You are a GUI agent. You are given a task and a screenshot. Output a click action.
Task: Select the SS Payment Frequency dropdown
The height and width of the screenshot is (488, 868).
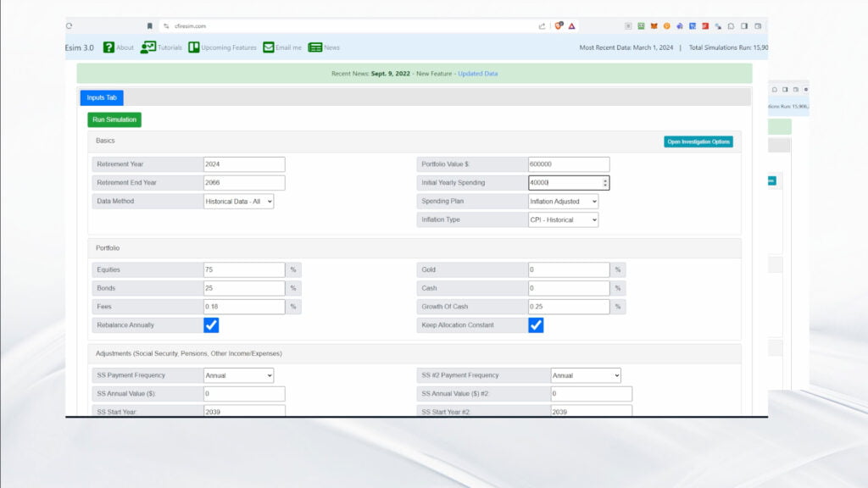[238, 375]
